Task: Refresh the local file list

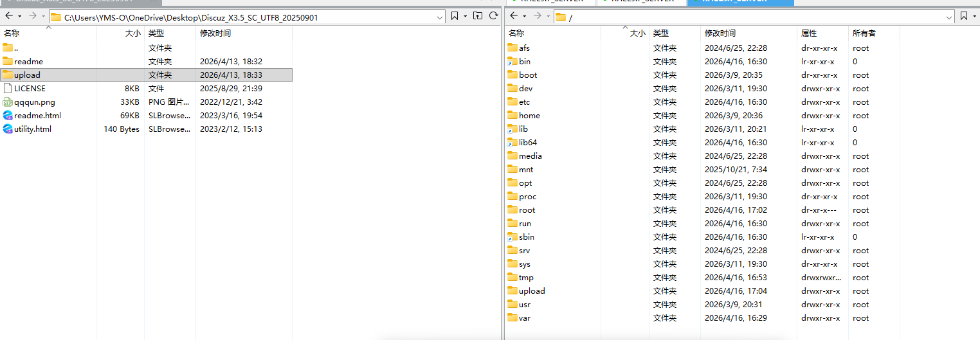Action: [493, 15]
